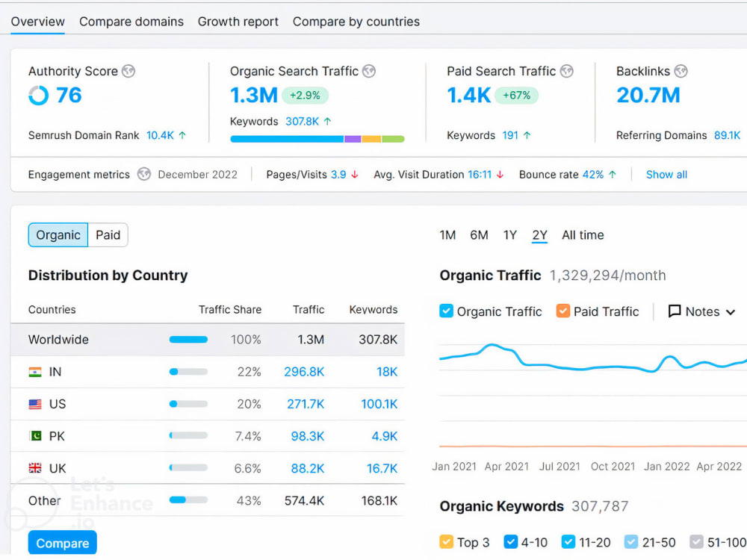Click globe icon beside Engagement metrics
The image size is (747, 560).
coord(144,174)
